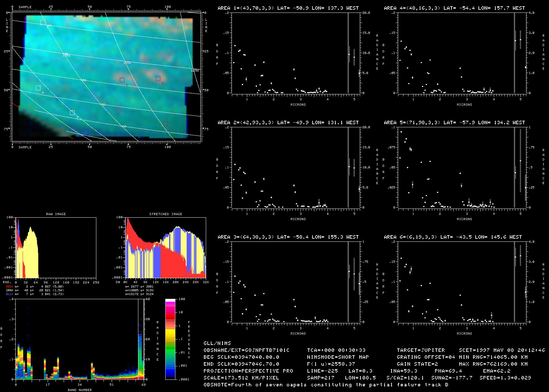Click the AREA 3 plot title
The height and width of the screenshot is (392, 549).
click(x=288, y=237)
